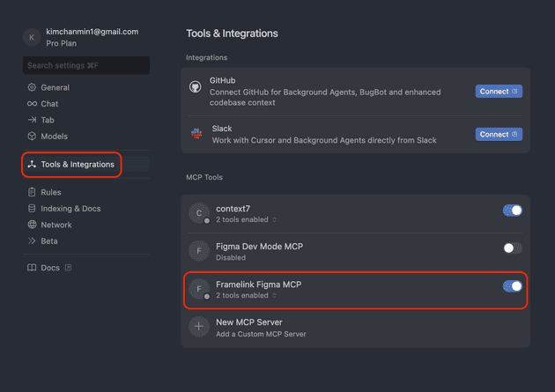The height and width of the screenshot is (392, 555).
Task: Click the General gear icon
Action: click(32, 87)
